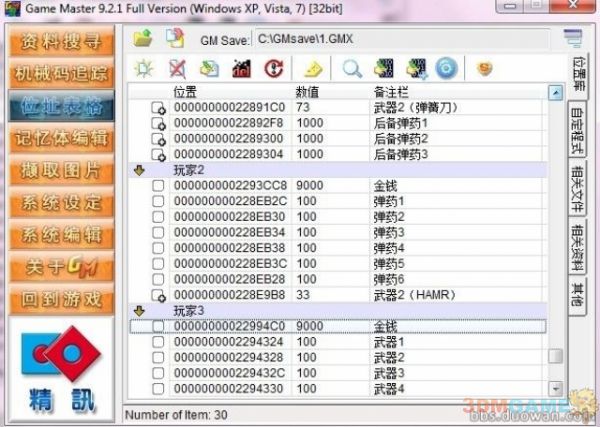Open the top-right panel menu icon
The width and height of the screenshot is (600, 427).
tap(572, 38)
